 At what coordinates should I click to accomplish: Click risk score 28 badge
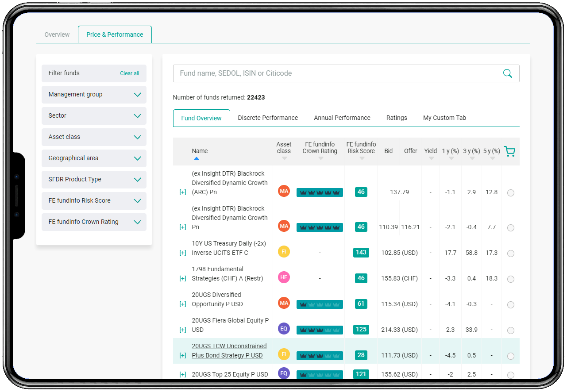click(361, 355)
